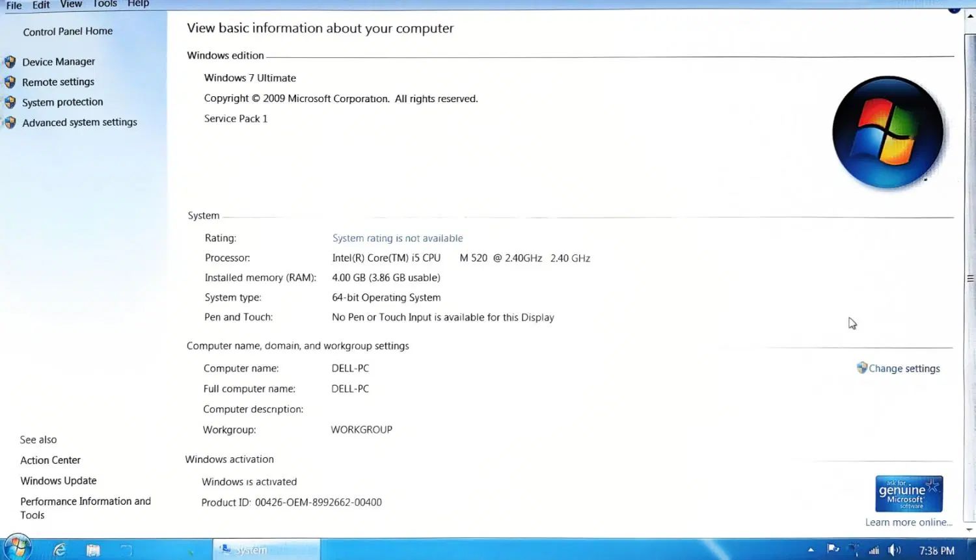Click the Change settings shield icon
Viewport: 976px width, 560px height.
click(862, 367)
